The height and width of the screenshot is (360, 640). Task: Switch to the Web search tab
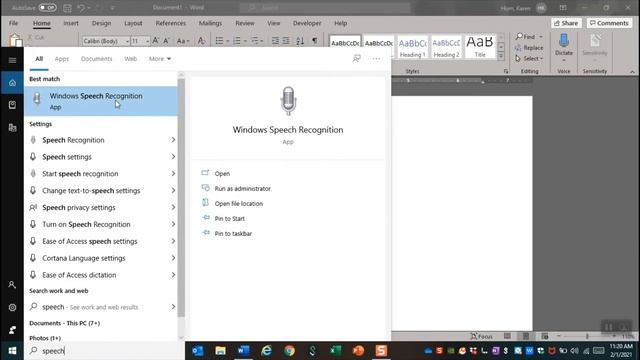coord(131,59)
